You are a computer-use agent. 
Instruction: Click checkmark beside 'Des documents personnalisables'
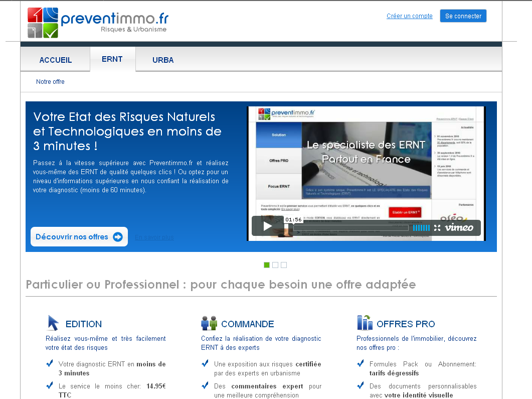tap(361, 385)
